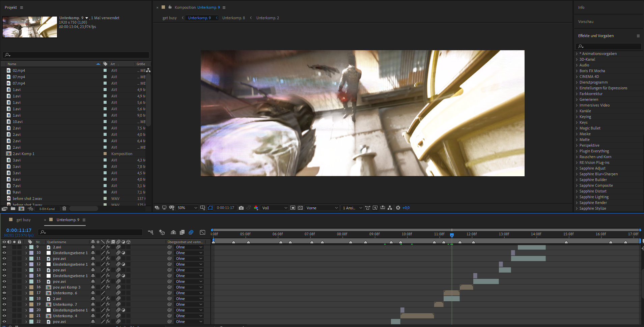This screenshot has width=644, height=327.
Task: Hide layer 9, 2.avi, with the eye icon
Action: tap(4, 247)
